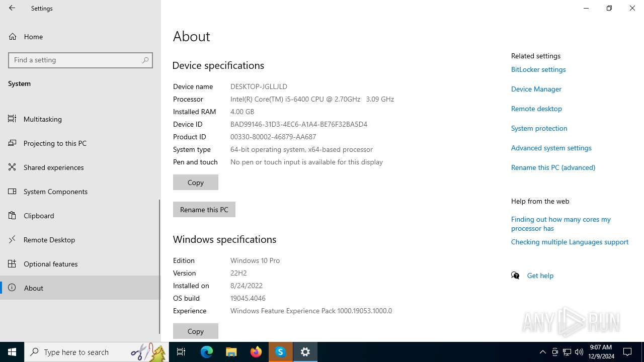Screen dimensions: 644x362
Task: Open network status tray icon
Action: pos(567,352)
